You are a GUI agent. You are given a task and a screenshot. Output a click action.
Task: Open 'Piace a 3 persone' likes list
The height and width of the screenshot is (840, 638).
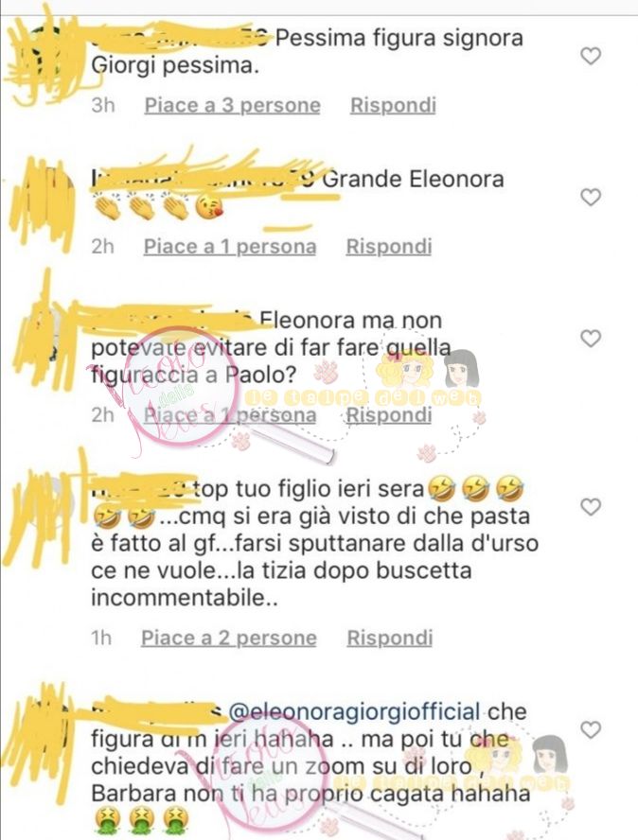point(232,106)
